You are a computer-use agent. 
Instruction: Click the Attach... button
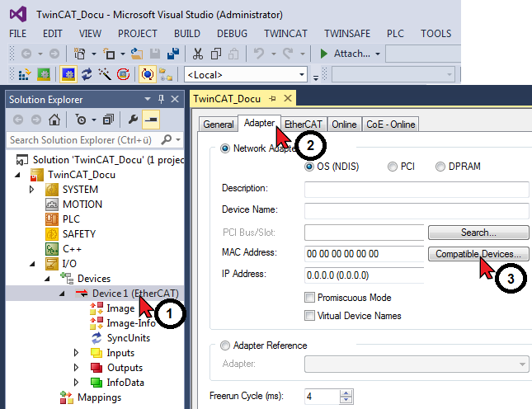coord(351,54)
